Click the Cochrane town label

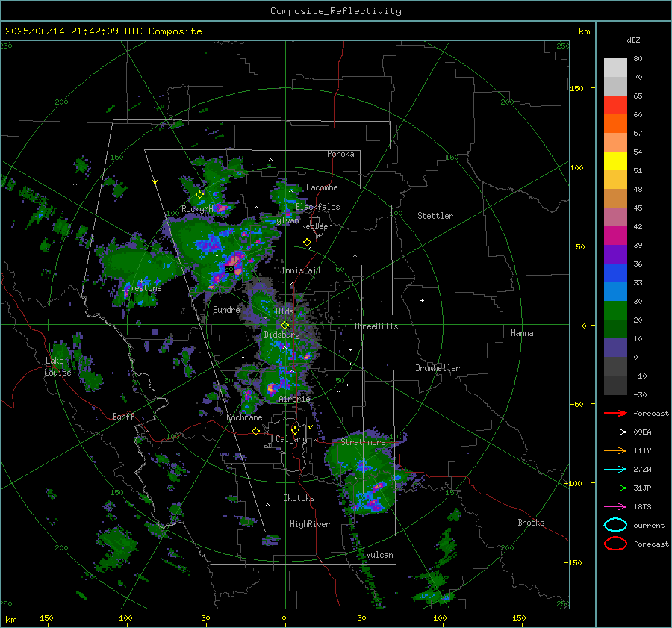point(244,417)
